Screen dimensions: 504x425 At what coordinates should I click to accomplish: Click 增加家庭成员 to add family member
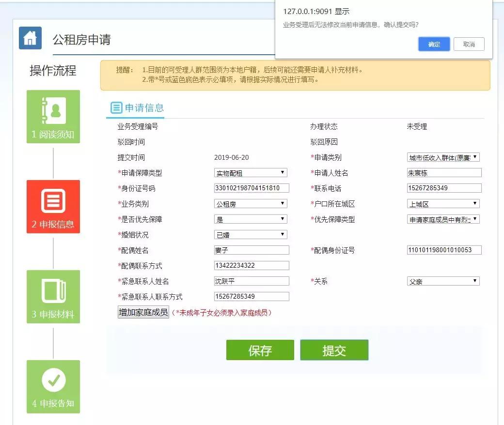[143, 312]
